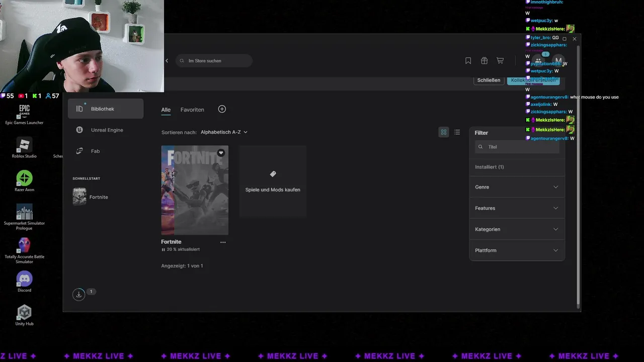Click the Fortnite title under the cover
Viewport: 644px width, 362px height.
pyautogui.click(x=171, y=242)
